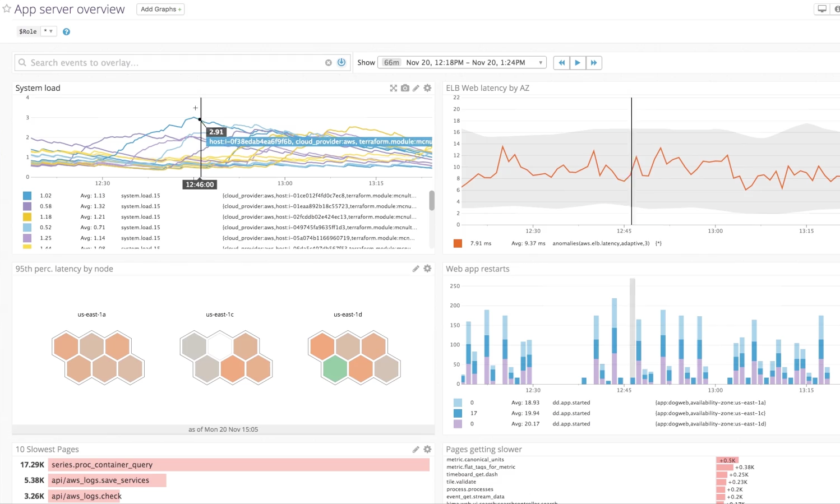Open gear settings on 10 Slowest Pages widget
The image size is (840, 504).
[x=427, y=449]
